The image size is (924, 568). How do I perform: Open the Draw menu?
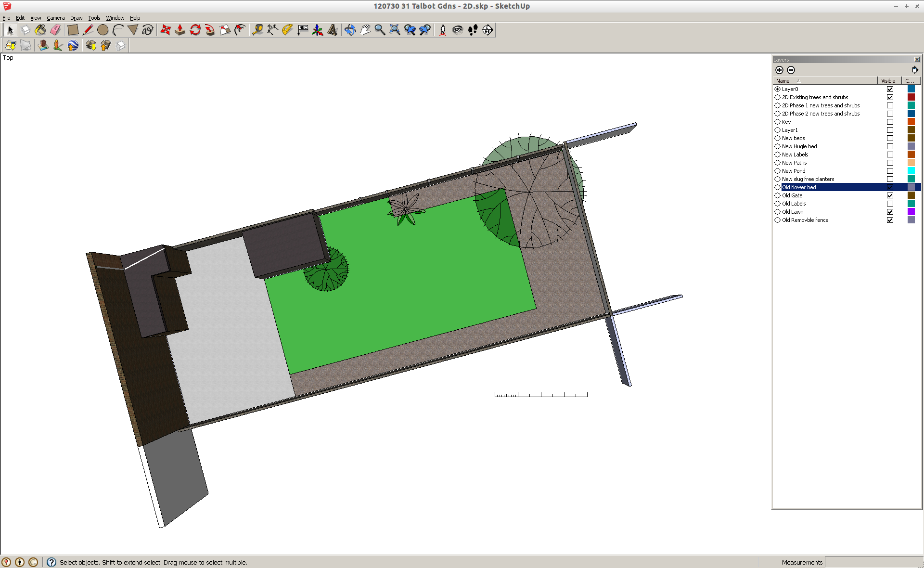(76, 18)
